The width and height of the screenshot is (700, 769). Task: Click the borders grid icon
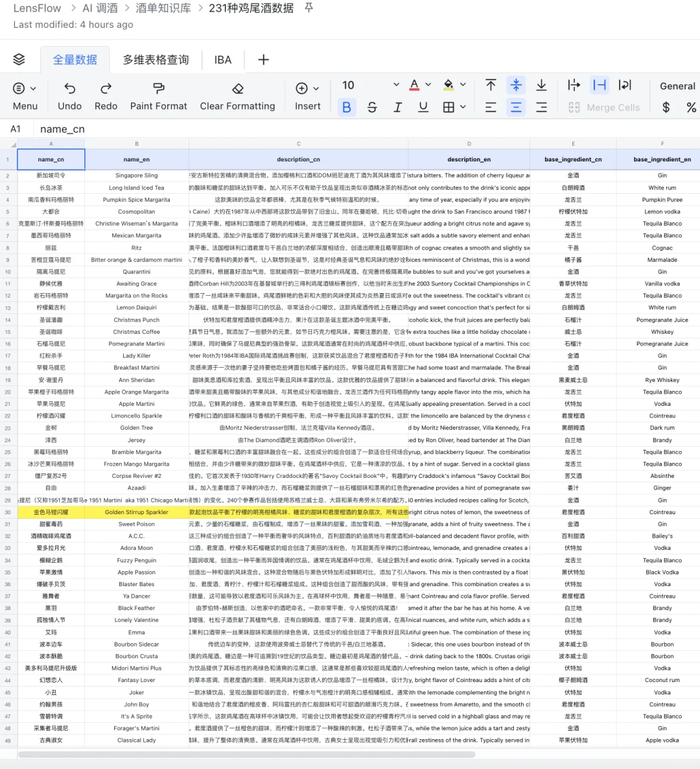(x=448, y=107)
